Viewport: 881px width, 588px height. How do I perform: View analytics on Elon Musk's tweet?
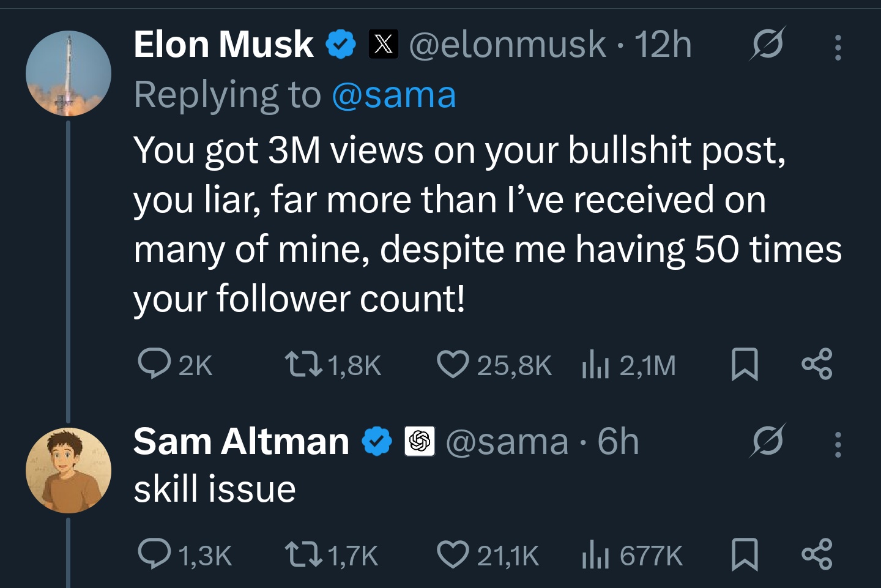pyautogui.click(x=595, y=364)
